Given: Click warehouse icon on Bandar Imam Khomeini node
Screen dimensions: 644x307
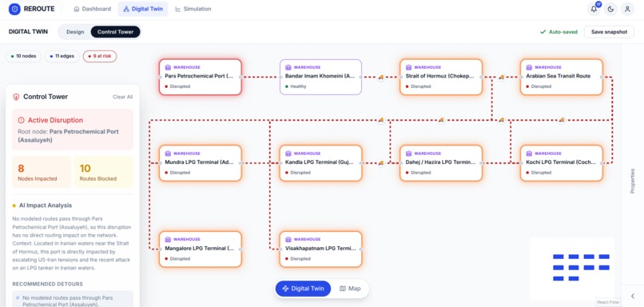Looking at the screenshot, I should pyautogui.click(x=288, y=67).
